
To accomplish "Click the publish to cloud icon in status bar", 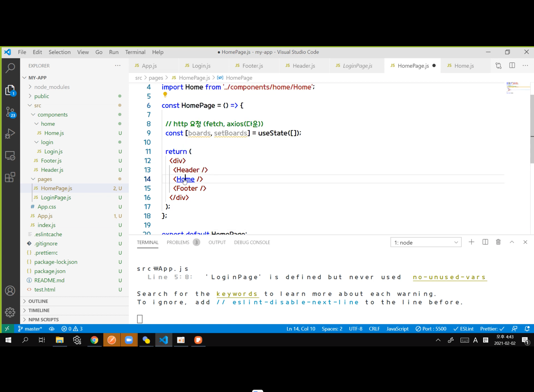I will (x=52, y=329).
